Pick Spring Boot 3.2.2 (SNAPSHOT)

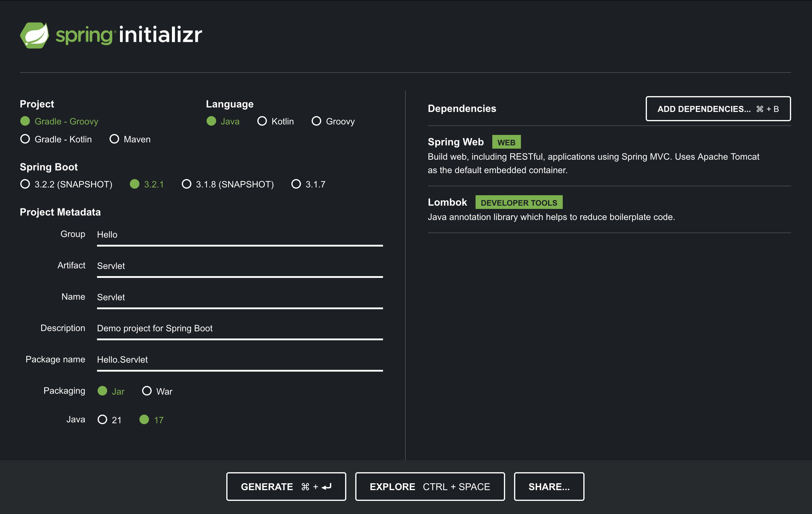[x=25, y=184]
